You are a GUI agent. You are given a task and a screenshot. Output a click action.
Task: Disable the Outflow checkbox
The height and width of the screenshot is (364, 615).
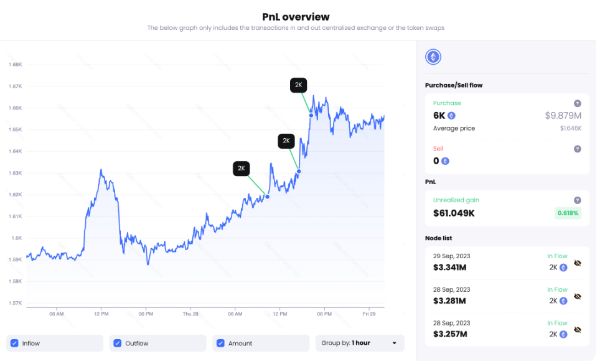point(118,343)
